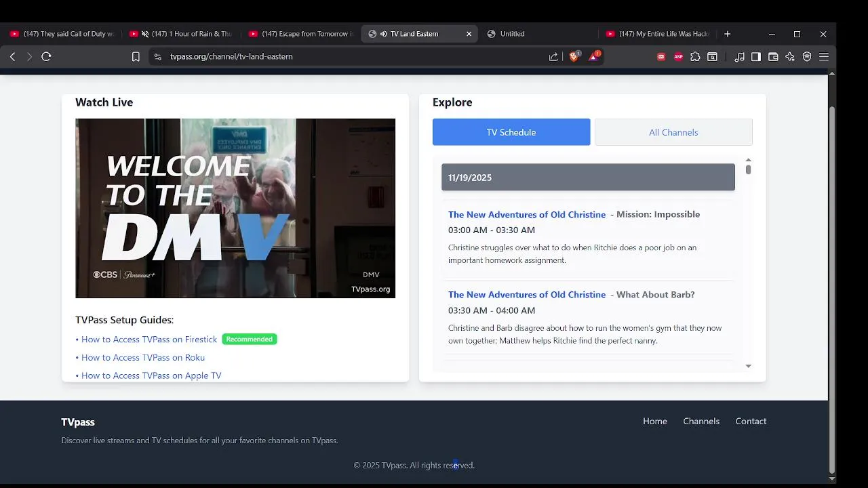Click the TVPass Setup Guides heading

click(x=124, y=320)
